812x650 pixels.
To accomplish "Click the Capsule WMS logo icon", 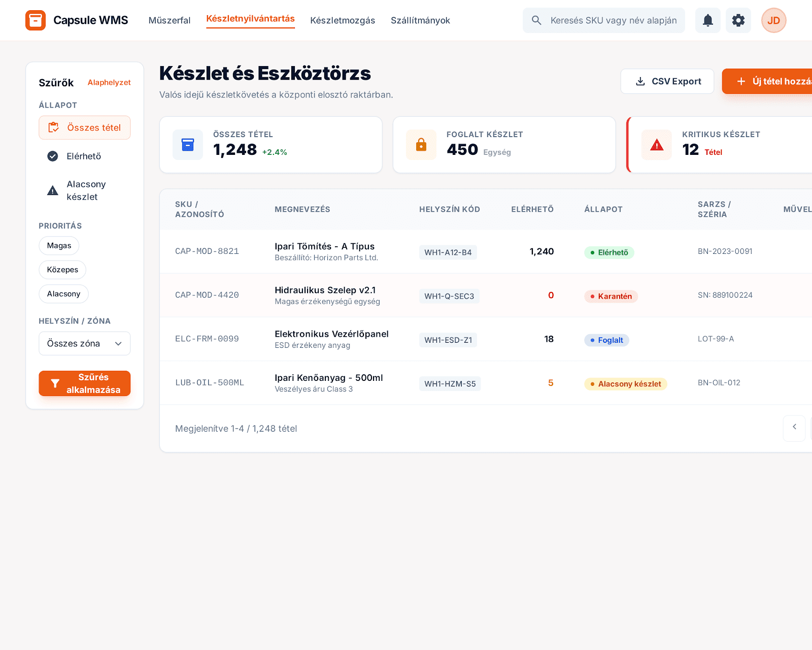I will pos(36,20).
